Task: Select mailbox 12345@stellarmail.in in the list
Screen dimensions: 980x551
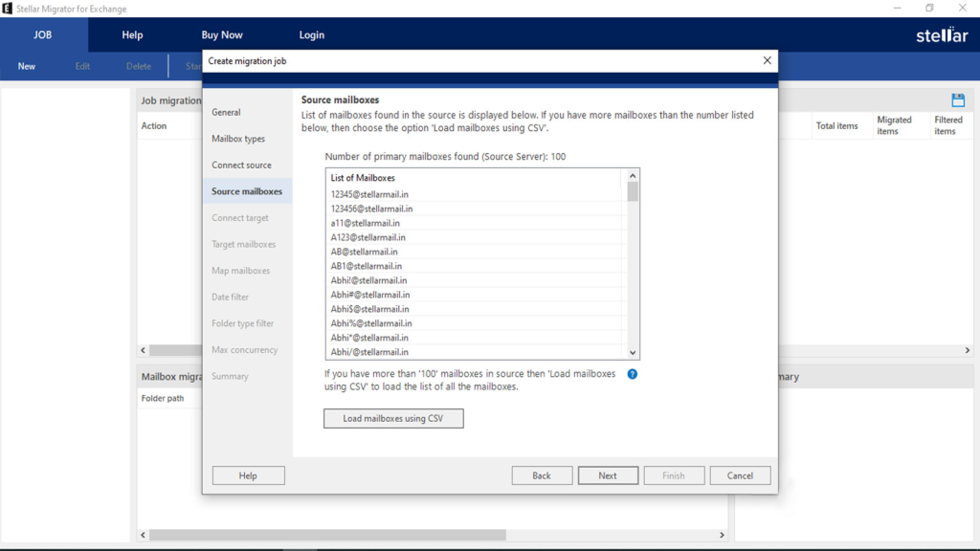Action: pos(369,194)
